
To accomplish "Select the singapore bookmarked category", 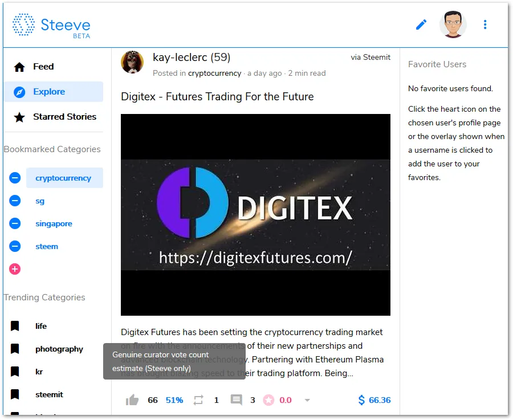I will (54, 224).
